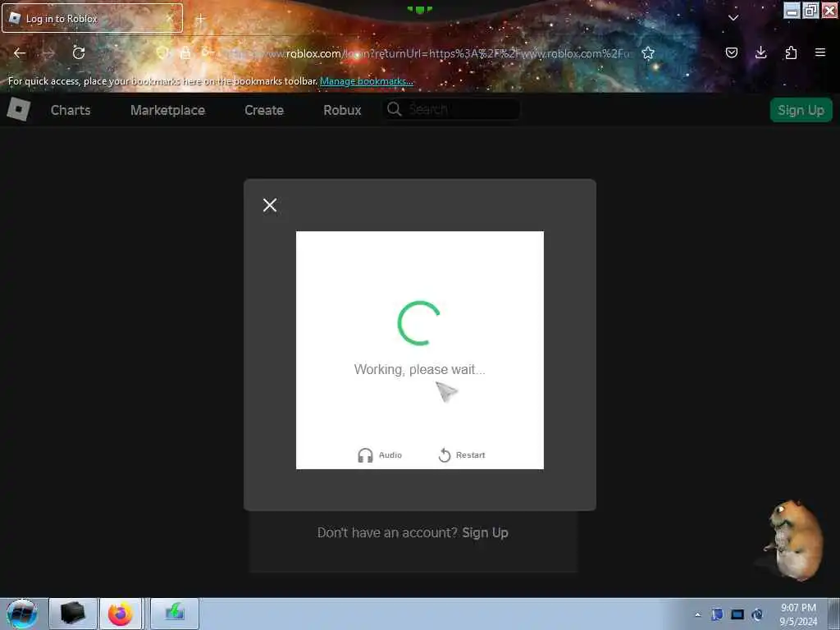
Task: Click Manage bookmarks link
Action: point(367,81)
